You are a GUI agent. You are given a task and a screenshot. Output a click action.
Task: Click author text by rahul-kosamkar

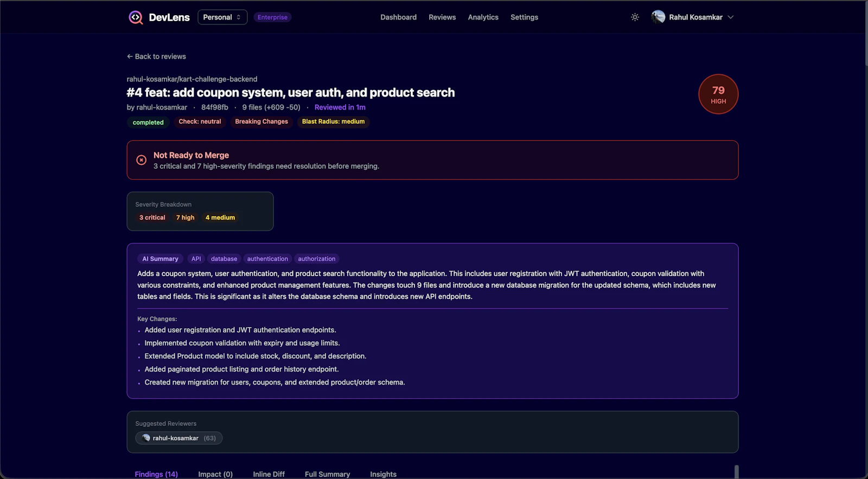(x=157, y=107)
